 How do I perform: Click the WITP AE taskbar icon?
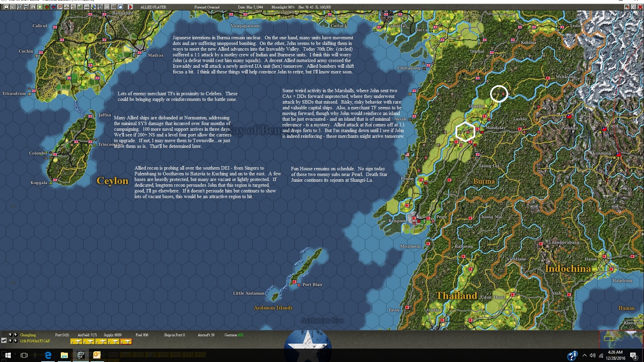pyautogui.click(x=80, y=355)
